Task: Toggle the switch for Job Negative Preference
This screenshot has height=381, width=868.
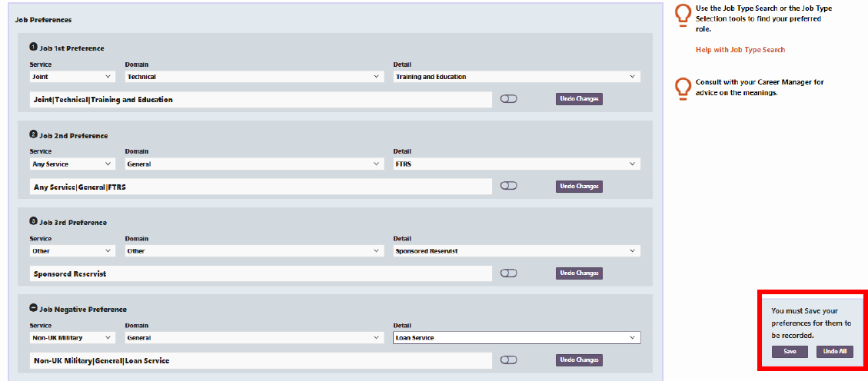Action: [509, 359]
